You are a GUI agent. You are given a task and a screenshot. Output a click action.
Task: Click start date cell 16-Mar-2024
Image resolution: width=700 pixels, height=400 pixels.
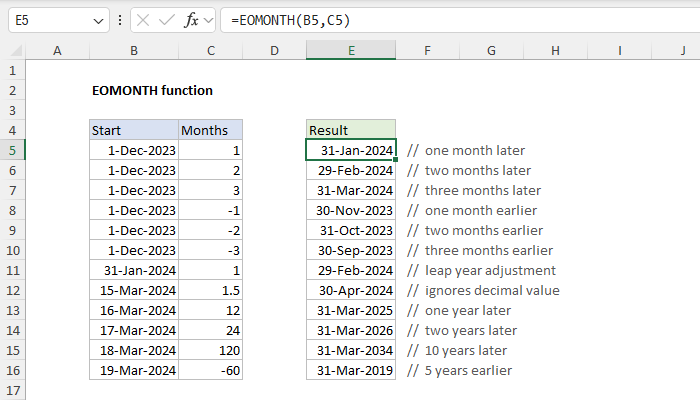[x=134, y=310]
